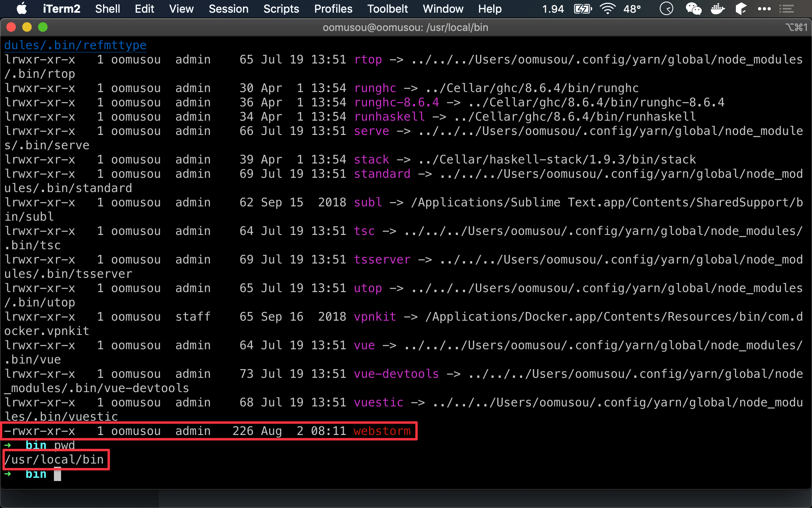The width and height of the screenshot is (812, 508).
Task: Click the clock icon in the menu bar
Action: (666, 9)
